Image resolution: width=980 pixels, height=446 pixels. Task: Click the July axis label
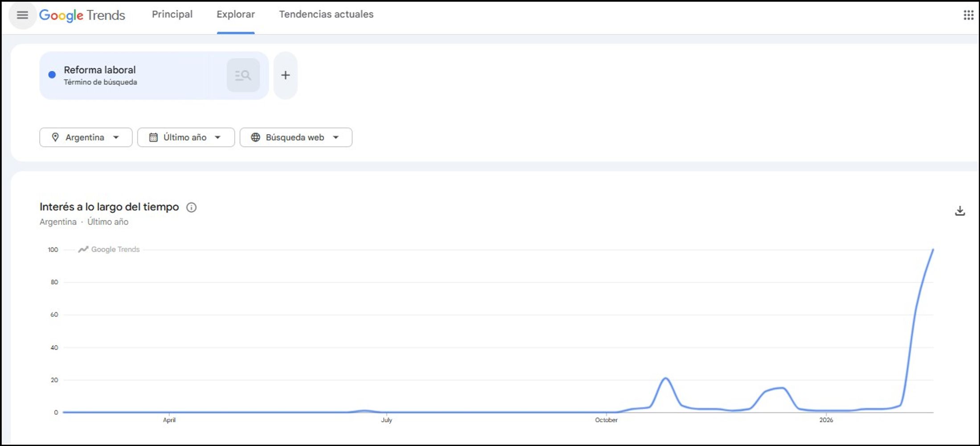(x=386, y=420)
